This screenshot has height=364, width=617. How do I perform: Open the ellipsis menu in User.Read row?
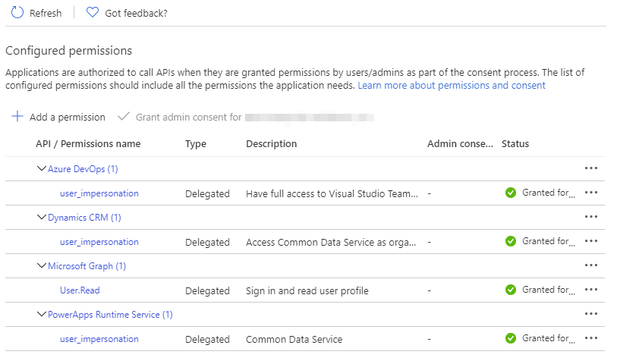(591, 290)
